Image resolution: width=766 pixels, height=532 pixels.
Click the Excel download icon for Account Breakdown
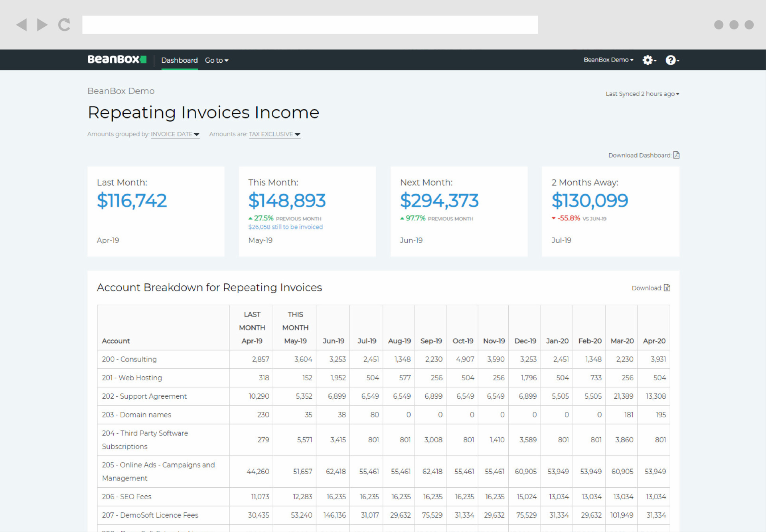(x=667, y=287)
